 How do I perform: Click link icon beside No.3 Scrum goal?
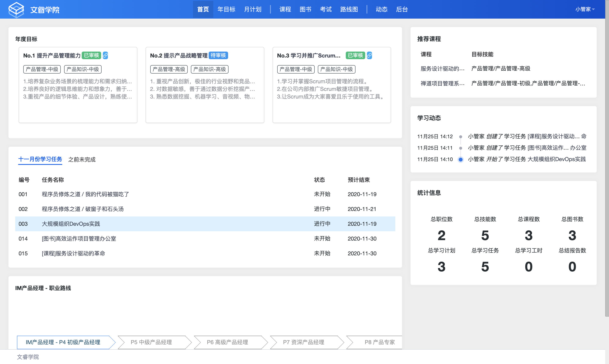pos(369,55)
